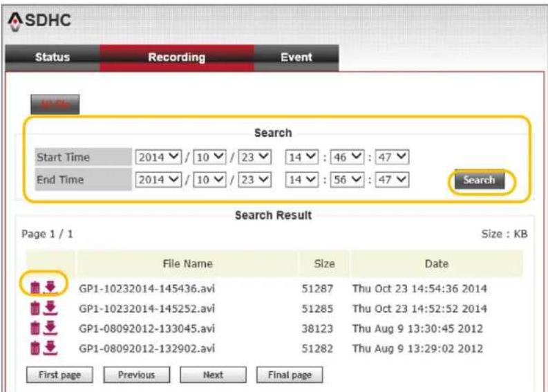Click the End Time label

pos(60,180)
